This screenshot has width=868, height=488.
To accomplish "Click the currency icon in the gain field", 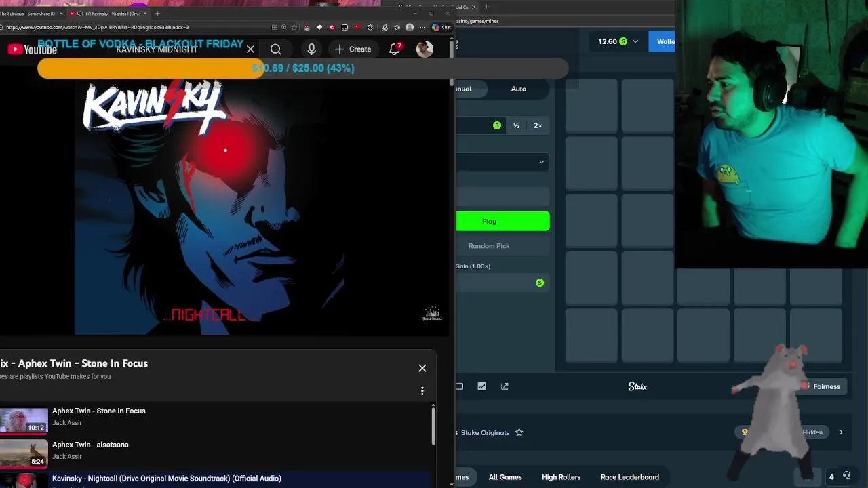I will (540, 283).
